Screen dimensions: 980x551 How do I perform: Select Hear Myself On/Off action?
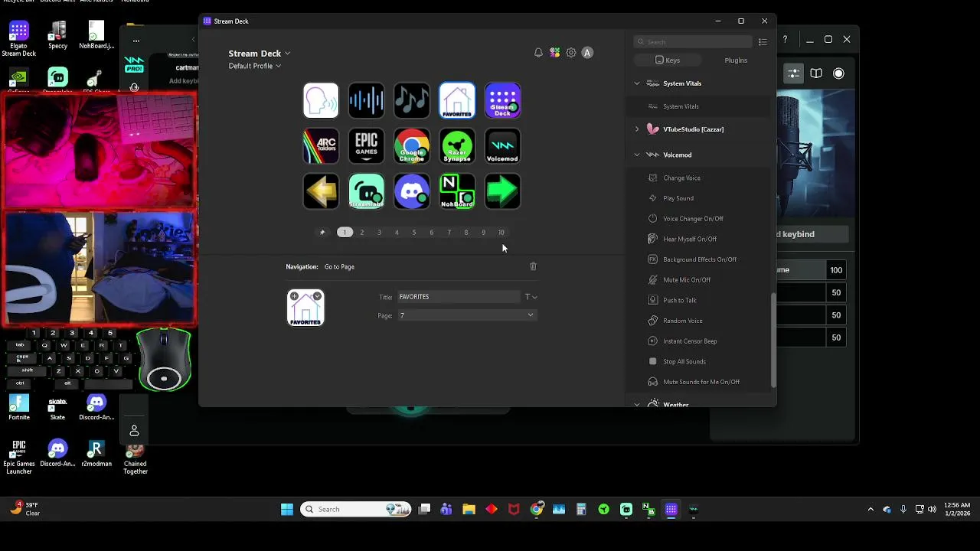pyautogui.click(x=698, y=239)
